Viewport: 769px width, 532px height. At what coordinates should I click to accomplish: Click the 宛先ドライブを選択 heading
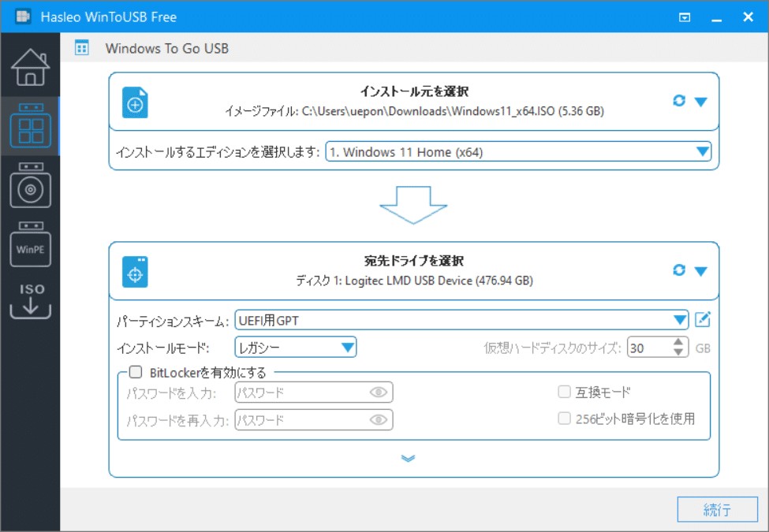tap(414, 261)
